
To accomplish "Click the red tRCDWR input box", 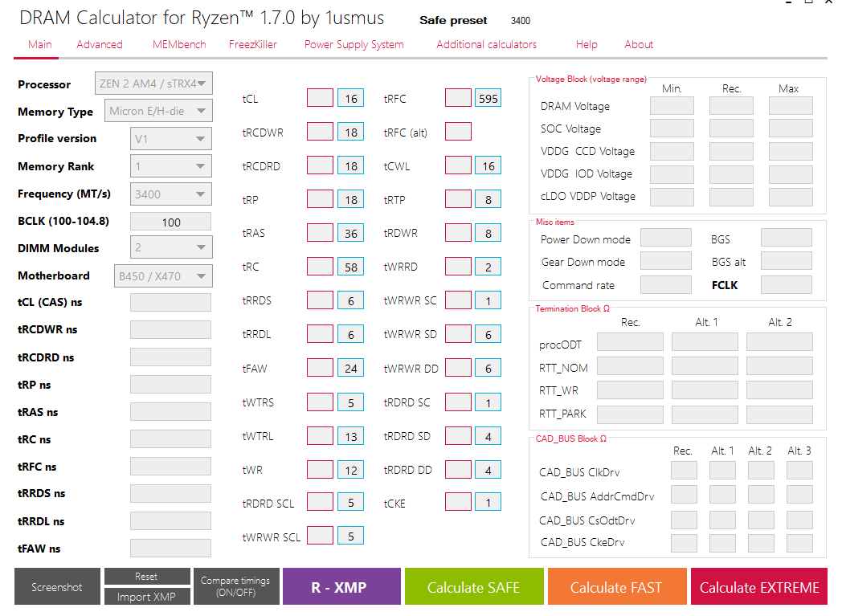I will click(320, 132).
